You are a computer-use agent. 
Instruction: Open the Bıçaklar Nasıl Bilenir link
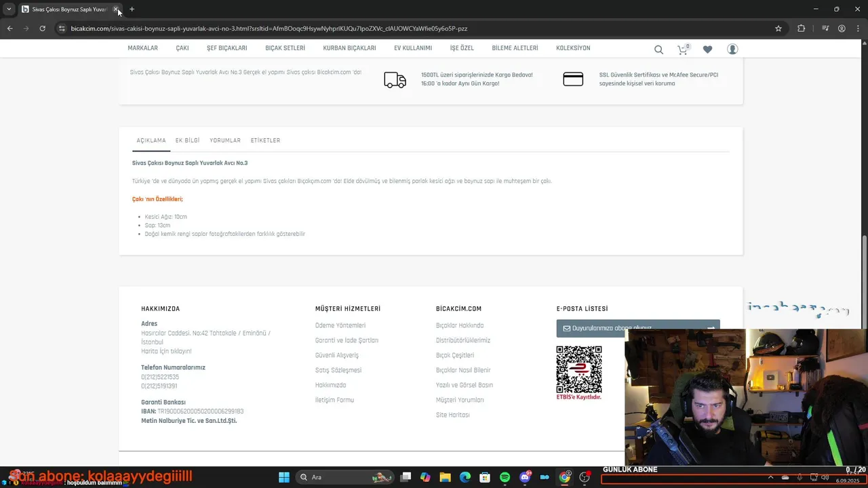tap(463, 370)
